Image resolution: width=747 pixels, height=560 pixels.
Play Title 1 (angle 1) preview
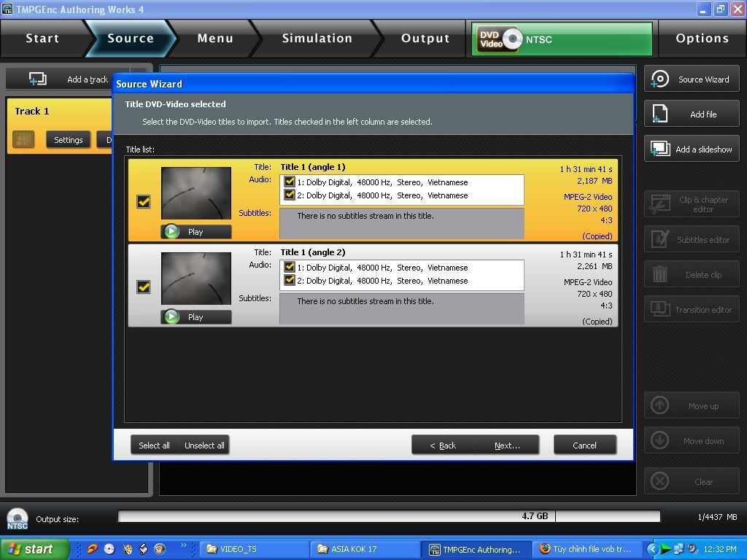tap(196, 232)
